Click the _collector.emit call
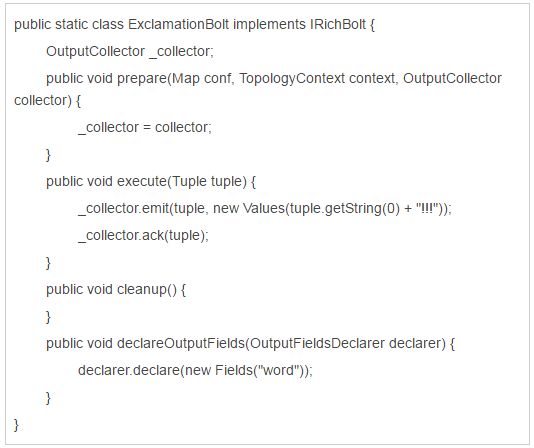 [123, 208]
